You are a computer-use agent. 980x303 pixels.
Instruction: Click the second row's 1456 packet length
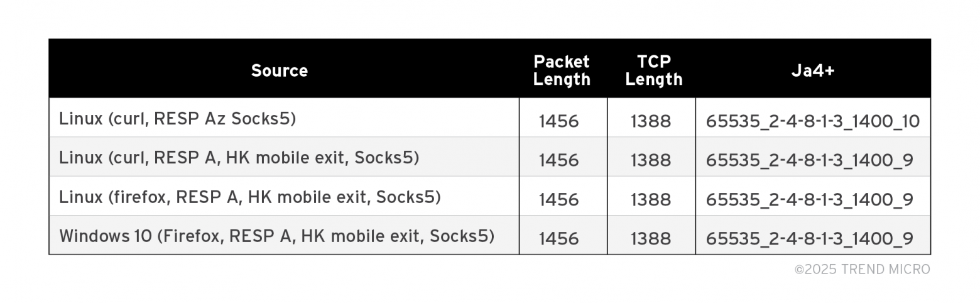pos(558,160)
